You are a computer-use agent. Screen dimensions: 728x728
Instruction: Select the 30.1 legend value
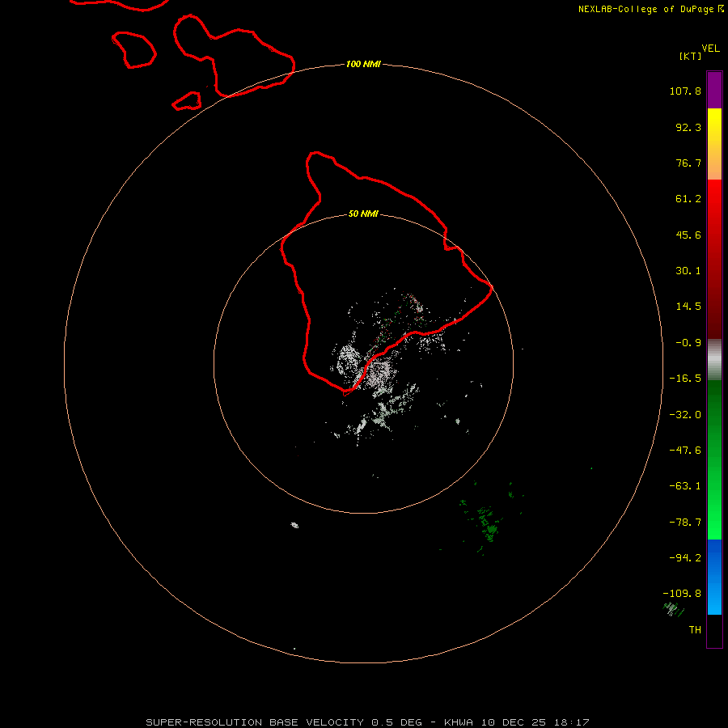[688, 271]
